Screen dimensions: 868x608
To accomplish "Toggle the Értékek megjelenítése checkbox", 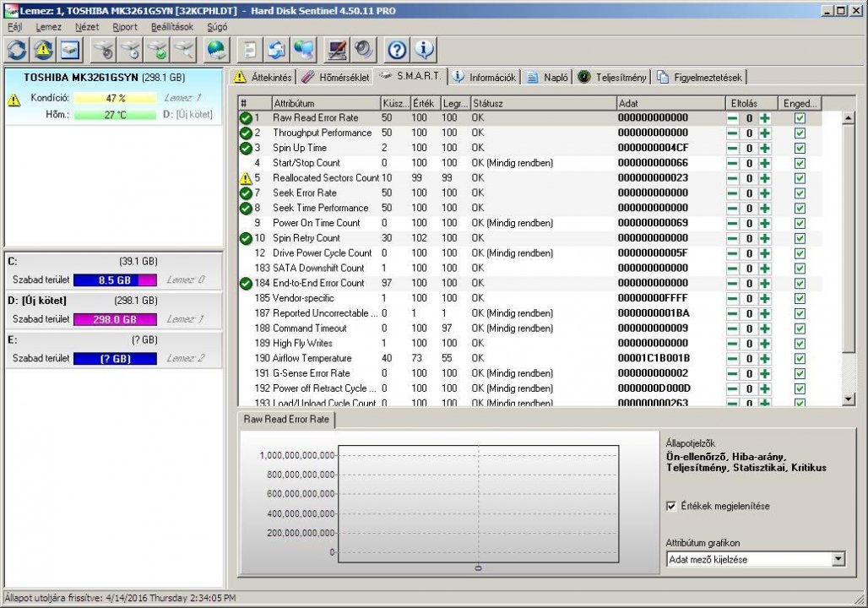I will [671, 506].
